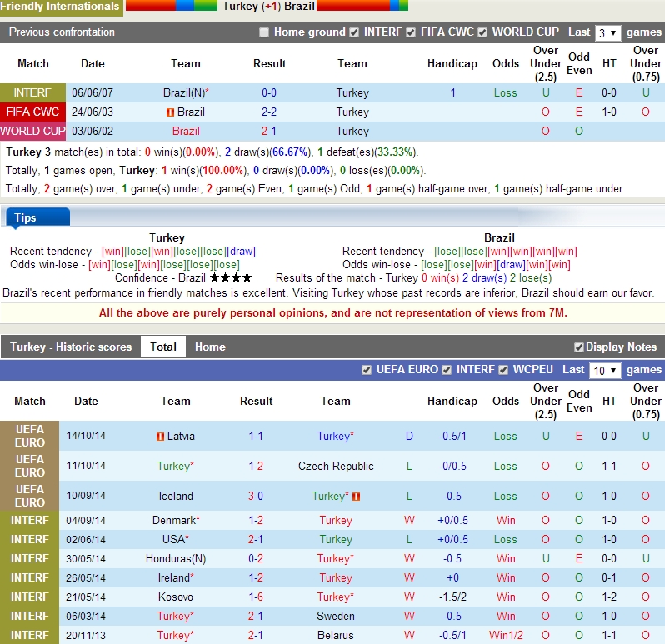Viewport: 665px width, 644px height.
Task: Click the Turkey (+1) Brazil match title
Action: point(269,7)
